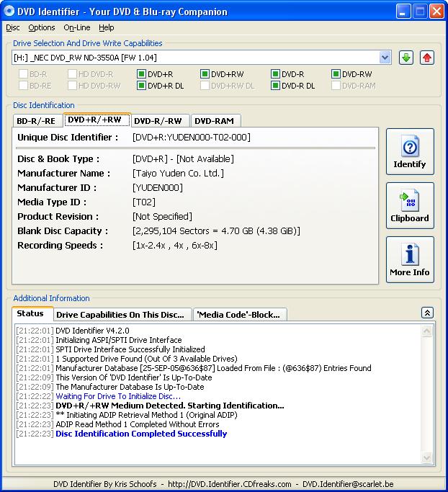Click 'Initiating ADIP Retrieval Method 1' log line

(146, 415)
